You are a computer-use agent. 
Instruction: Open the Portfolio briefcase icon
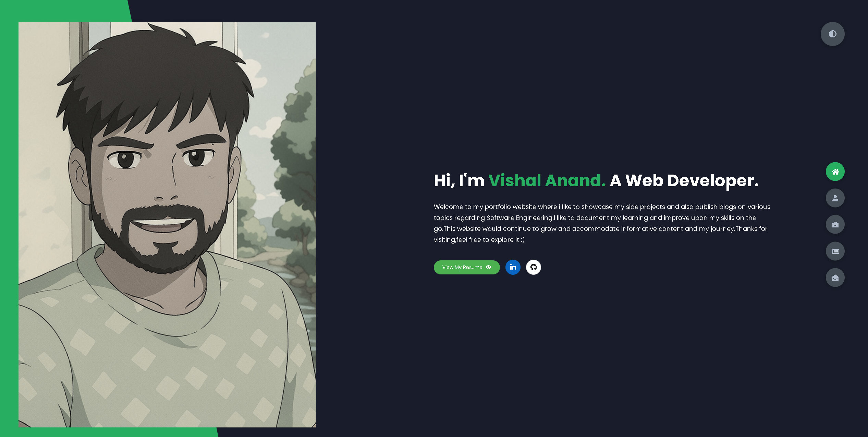[835, 225]
